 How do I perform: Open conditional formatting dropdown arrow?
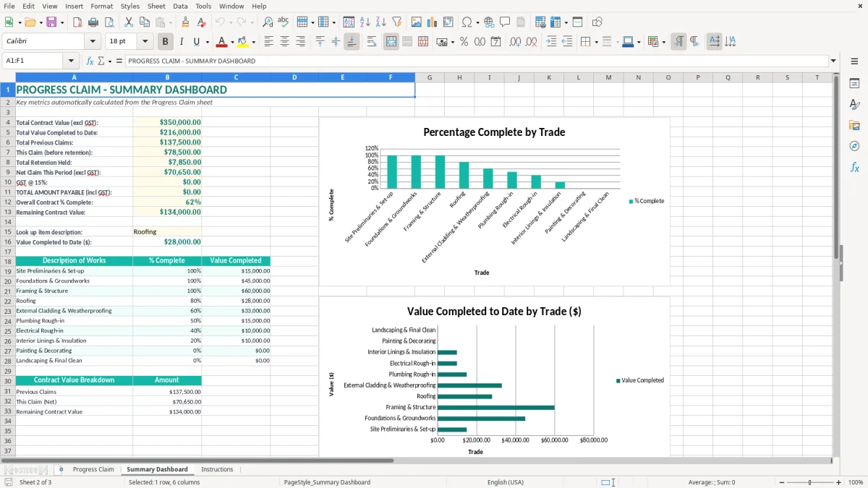tap(663, 42)
